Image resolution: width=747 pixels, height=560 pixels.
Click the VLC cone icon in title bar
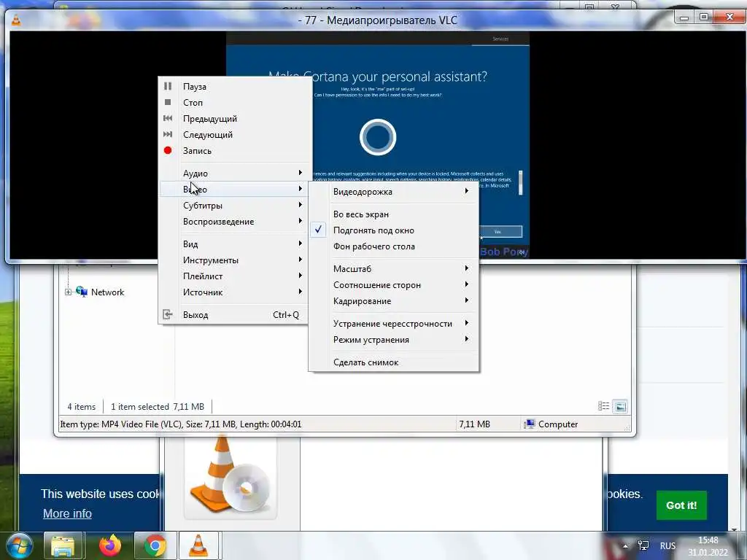point(16,20)
